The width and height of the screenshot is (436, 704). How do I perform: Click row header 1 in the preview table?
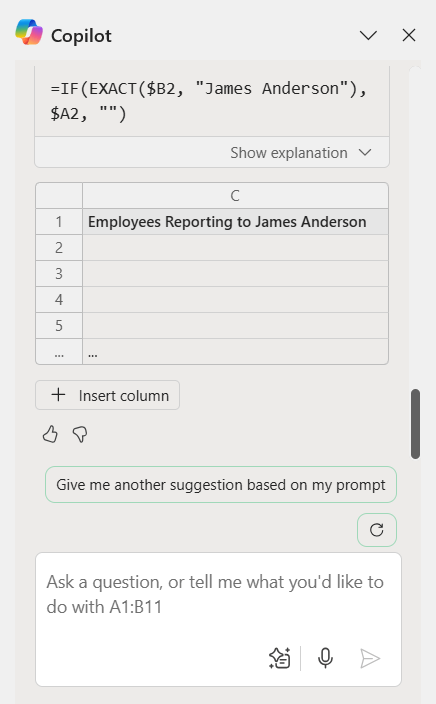[x=59, y=222]
